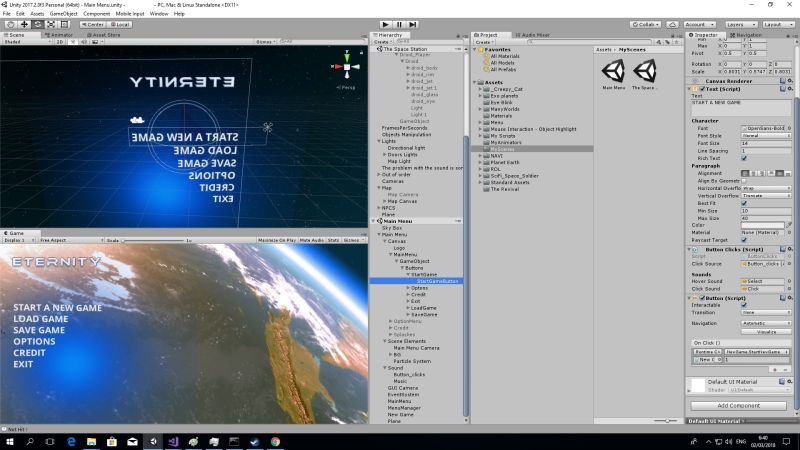The height and width of the screenshot is (450, 800).
Task: Set left horizontal text alignment
Action: point(745,173)
